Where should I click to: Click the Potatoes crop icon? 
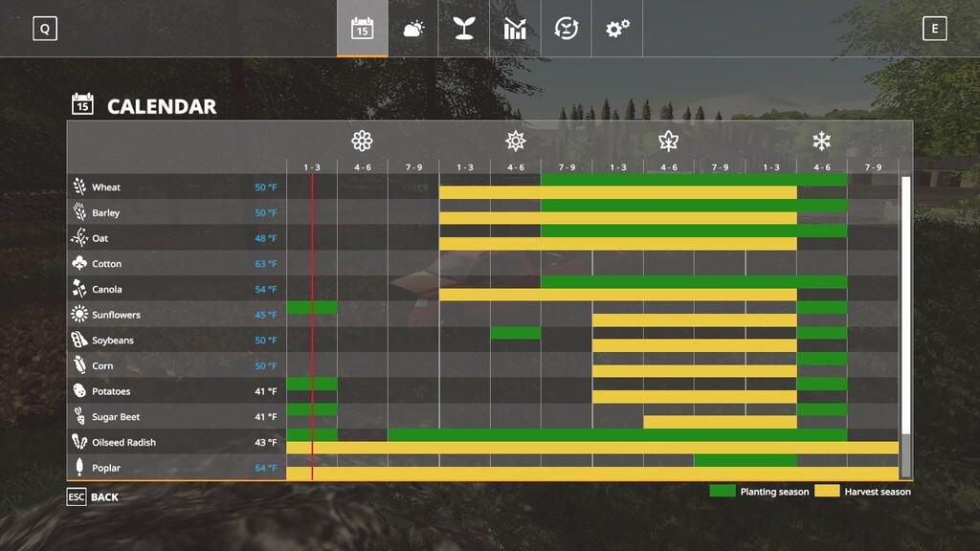[79, 391]
